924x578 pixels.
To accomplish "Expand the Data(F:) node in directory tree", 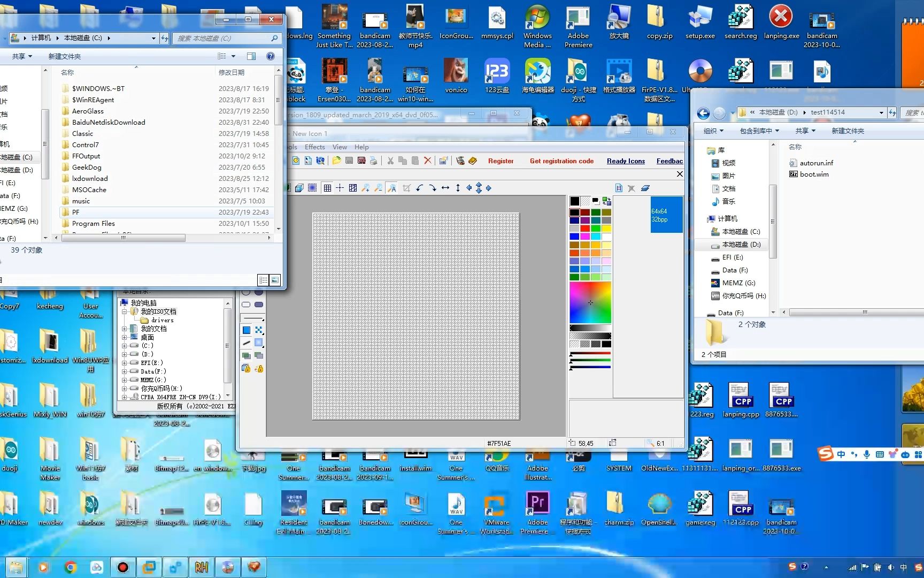I will [x=124, y=371].
